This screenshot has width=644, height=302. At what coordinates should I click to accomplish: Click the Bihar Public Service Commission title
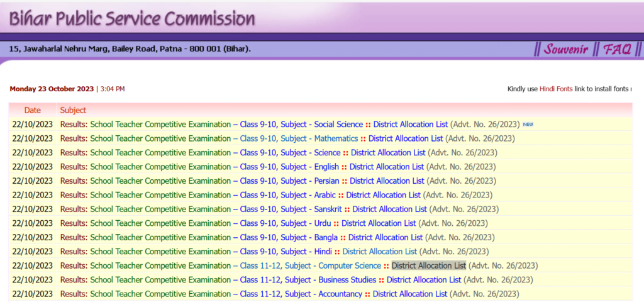point(132,19)
